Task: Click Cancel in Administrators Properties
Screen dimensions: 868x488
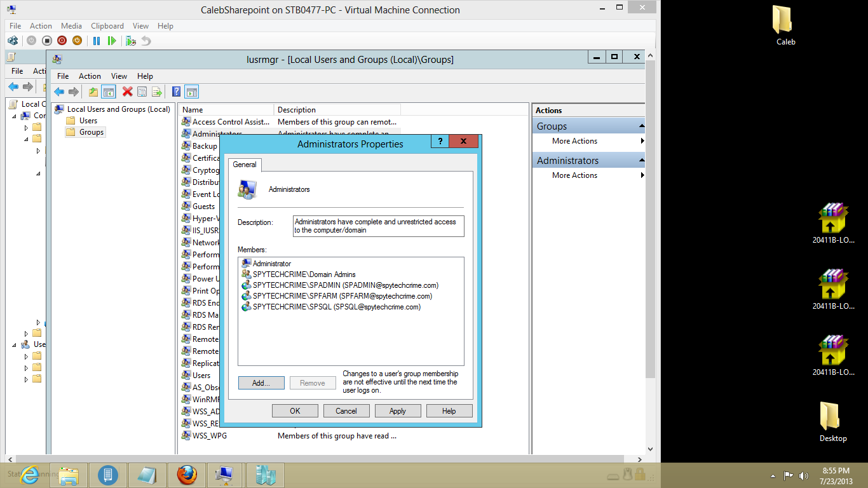Action: pyautogui.click(x=346, y=411)
